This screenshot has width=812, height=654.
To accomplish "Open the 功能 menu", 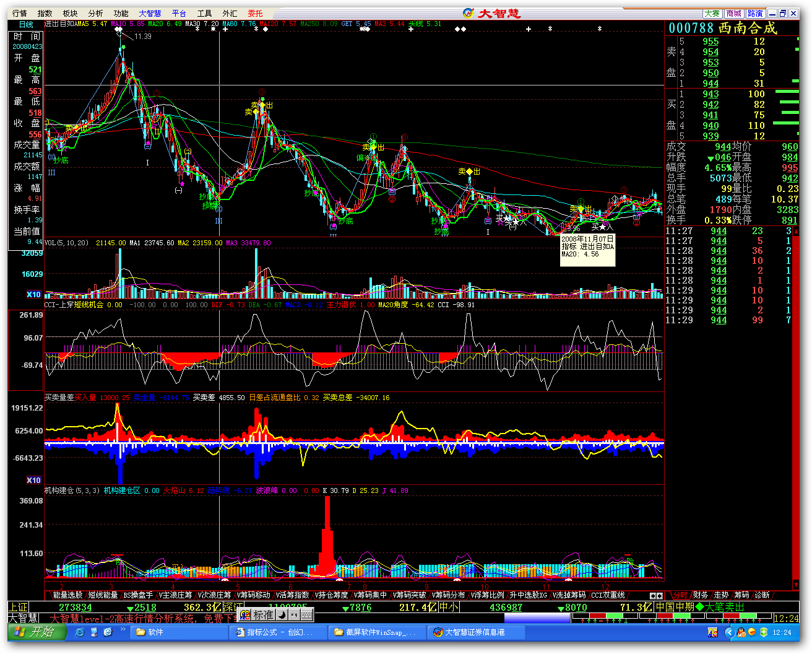I will 121,13.
